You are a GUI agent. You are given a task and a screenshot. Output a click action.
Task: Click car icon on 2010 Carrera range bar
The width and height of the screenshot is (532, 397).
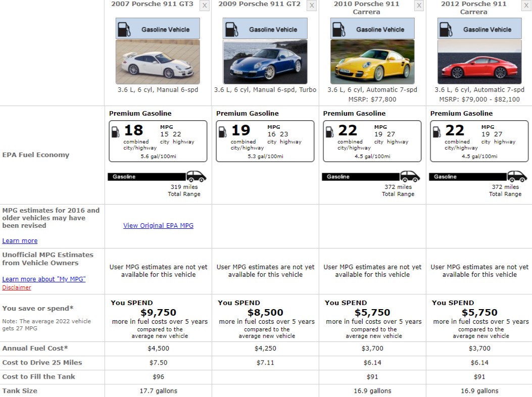410,176
